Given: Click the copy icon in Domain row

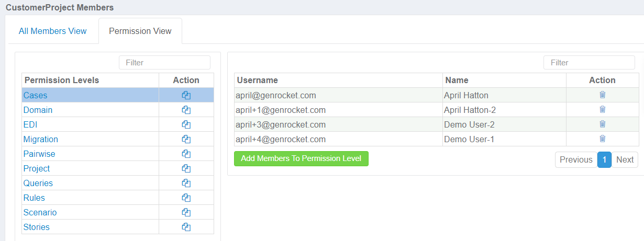Looking at the screenshot, I should tap(186, 110).
